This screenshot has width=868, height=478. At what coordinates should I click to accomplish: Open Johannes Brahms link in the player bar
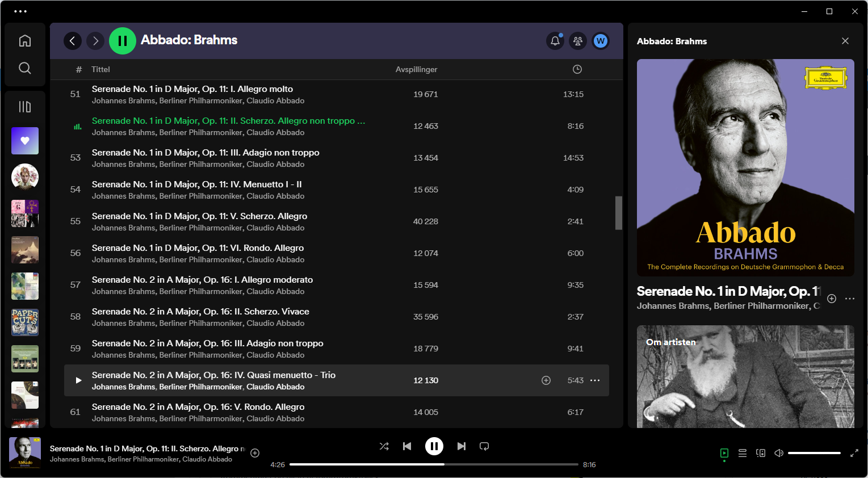pos(77,459)
